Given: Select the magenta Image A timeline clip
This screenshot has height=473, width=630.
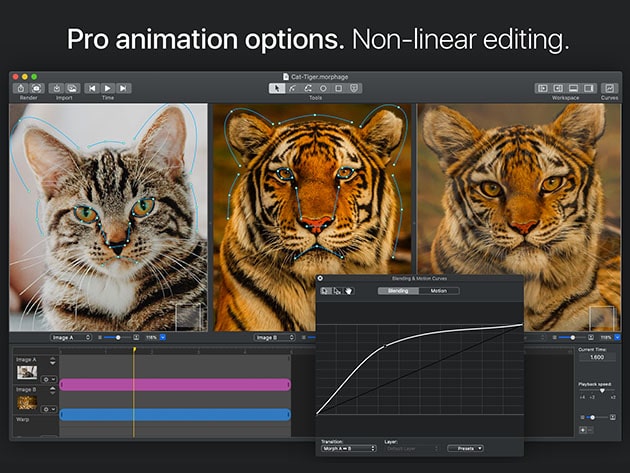Looking at the screenshot, I should [x=175, y=385].
